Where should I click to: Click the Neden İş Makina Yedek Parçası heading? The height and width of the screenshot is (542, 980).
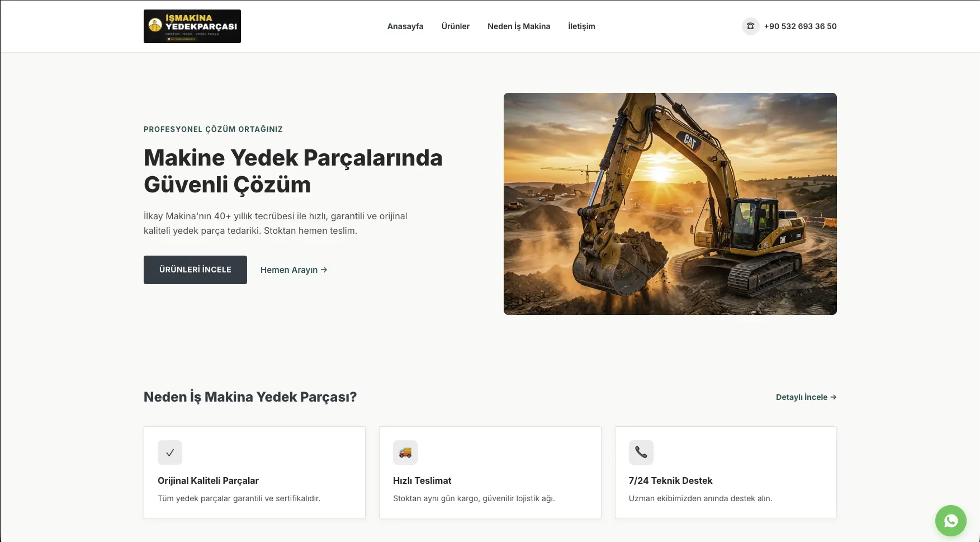point(250,397)
